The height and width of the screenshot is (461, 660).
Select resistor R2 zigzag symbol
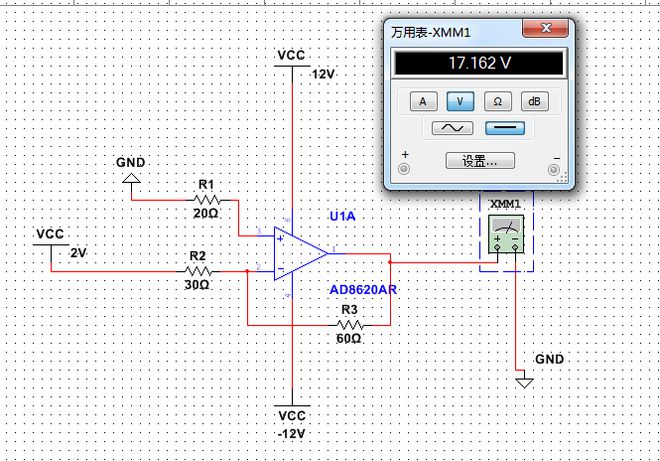click(198, 271)
